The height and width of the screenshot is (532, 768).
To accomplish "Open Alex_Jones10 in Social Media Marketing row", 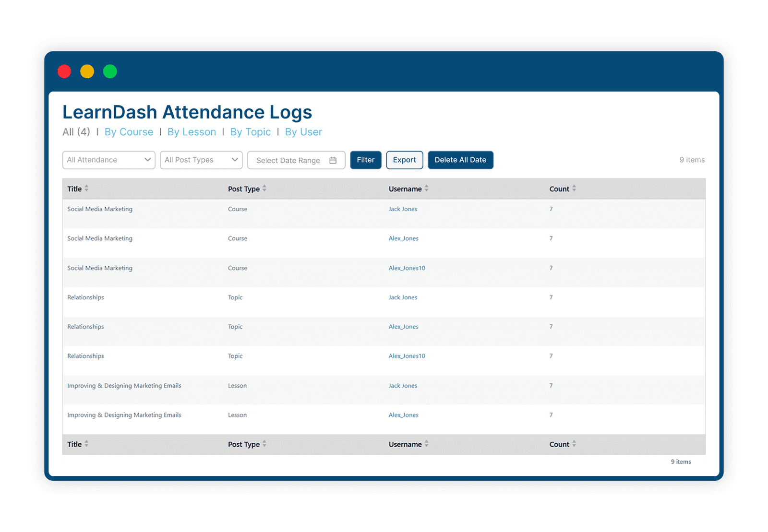I will coord(407,268).
